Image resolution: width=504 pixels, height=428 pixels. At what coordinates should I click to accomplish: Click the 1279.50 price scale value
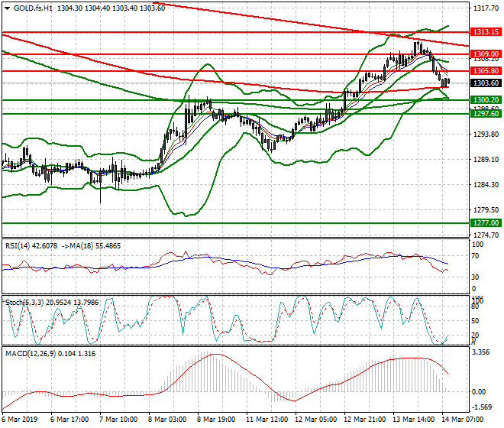click(x=486, y=210)
